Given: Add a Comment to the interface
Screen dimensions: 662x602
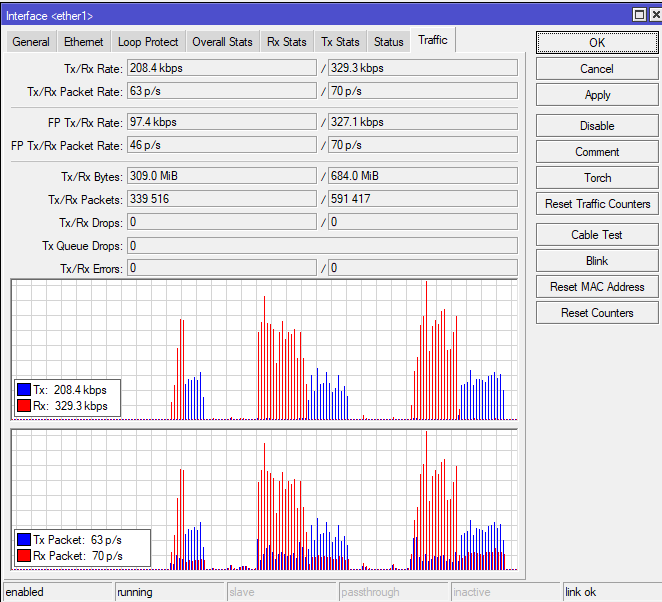Looking at the screenshot, I should [597, 152].
